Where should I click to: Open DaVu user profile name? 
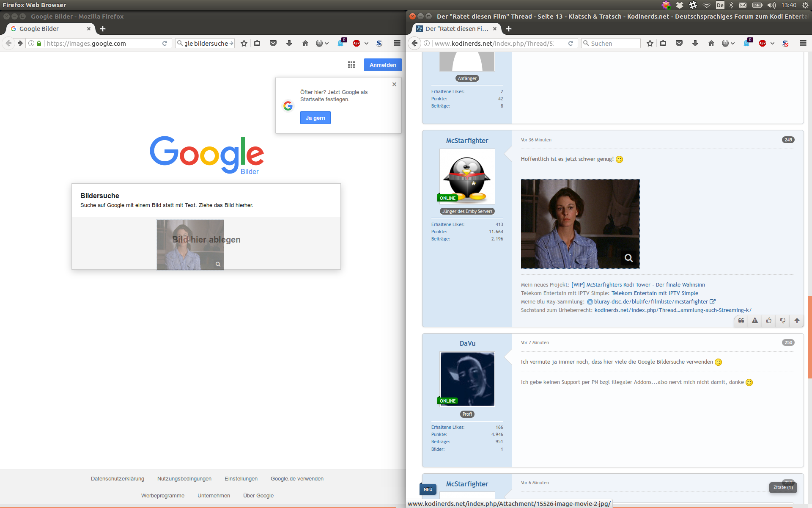(467, 343)
